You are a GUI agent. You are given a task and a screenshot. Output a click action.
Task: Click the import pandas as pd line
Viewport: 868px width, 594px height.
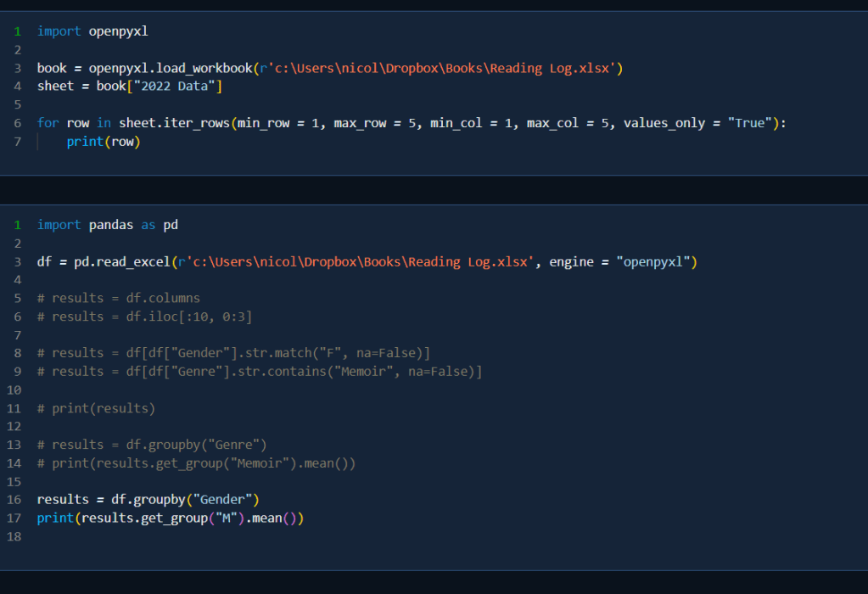(x=107, y=225)
